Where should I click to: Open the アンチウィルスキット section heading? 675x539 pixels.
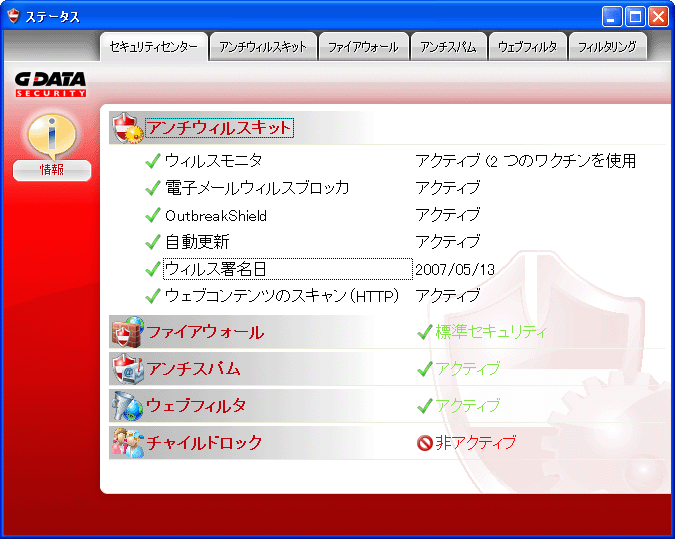click(x=220, y=128)
